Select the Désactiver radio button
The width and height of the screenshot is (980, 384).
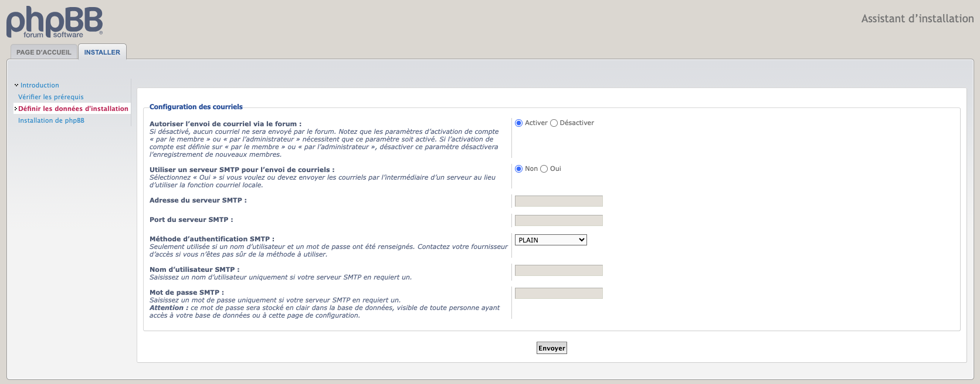(554, 123)
